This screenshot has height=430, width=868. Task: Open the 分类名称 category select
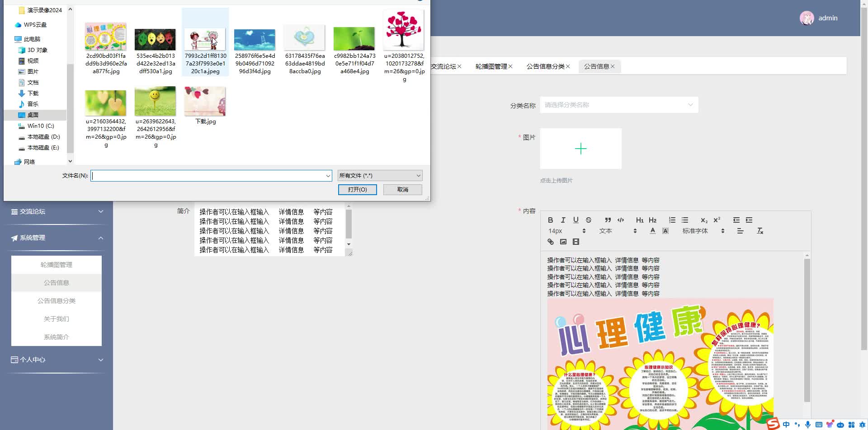click(x=619, y=105)
